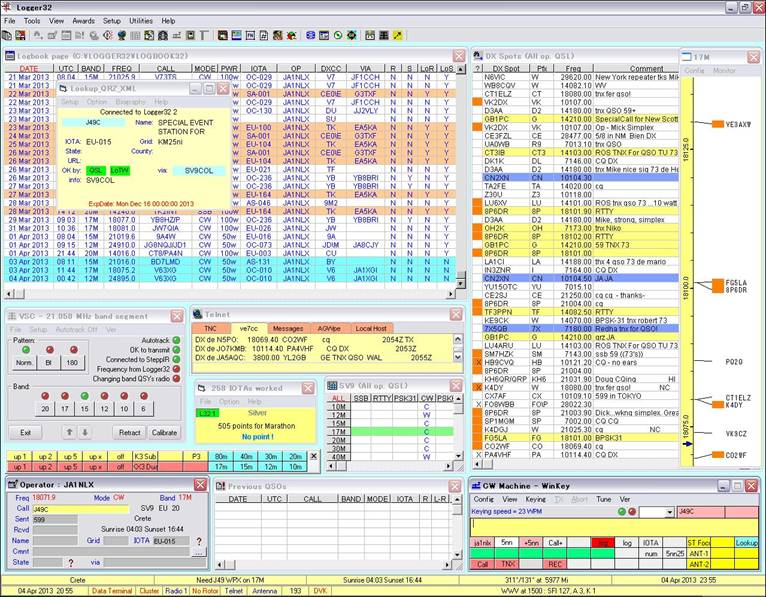This screenshot has width=766, height=597.
Task: Switch to the Messages tab in Telnet
Action: click(288, 328)
